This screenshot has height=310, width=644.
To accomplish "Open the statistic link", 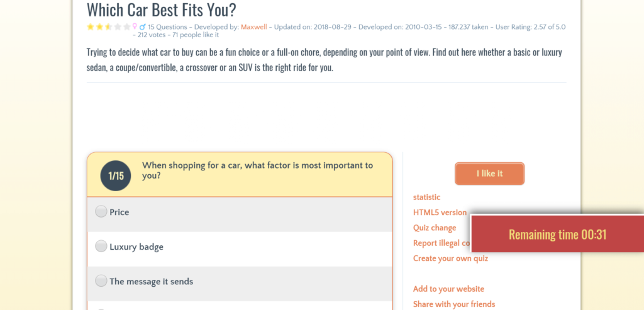I will (x=427, y=197).
